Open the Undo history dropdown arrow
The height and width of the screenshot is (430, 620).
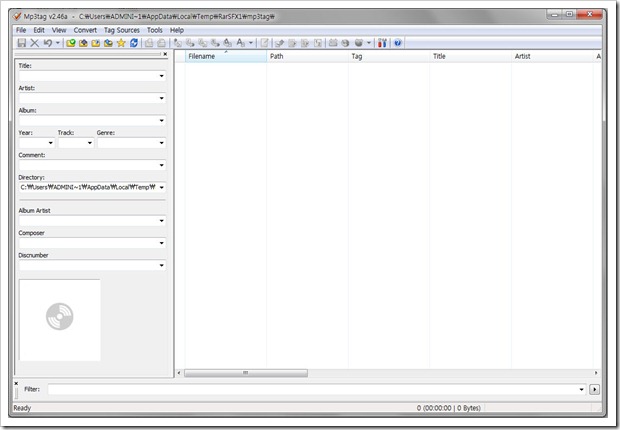[x=58, y=43]
